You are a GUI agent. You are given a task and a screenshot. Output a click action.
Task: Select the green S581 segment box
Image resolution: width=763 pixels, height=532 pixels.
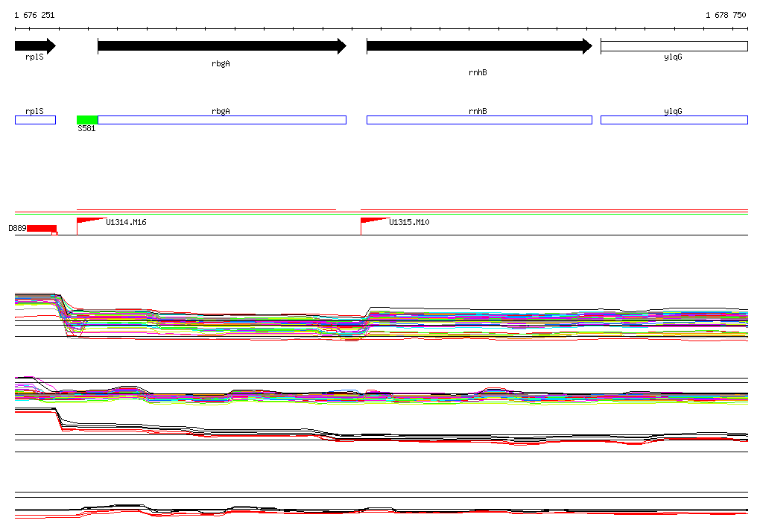pos(87,120)
